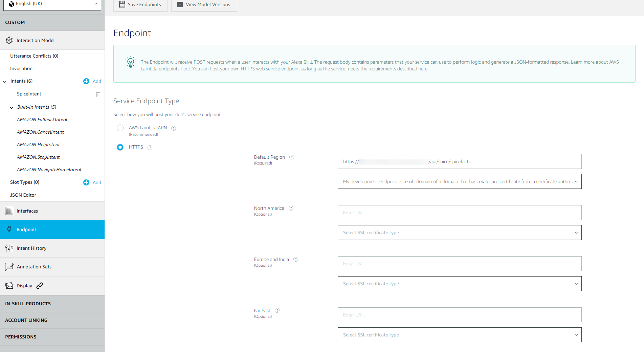This screenshot has width=644, height=352.
Task: Focus the Europe and India URI field
Action: tap(460, 264)
